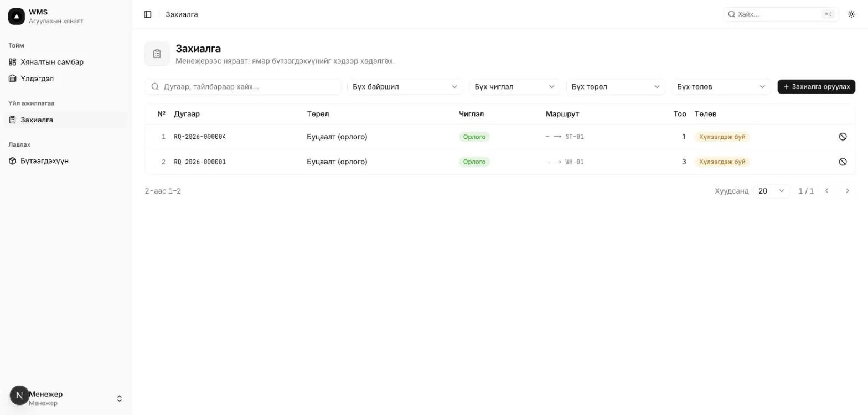The height and width of the screenshot is (415, 868).
Task: Select Захиалга in the sidebar
Action: pos(65,120)
